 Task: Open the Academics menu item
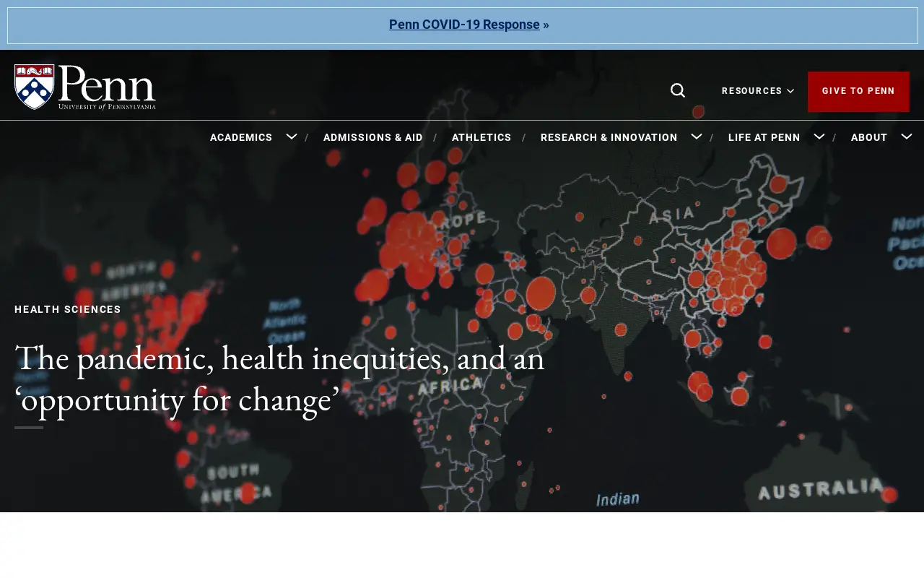[241, 137]
